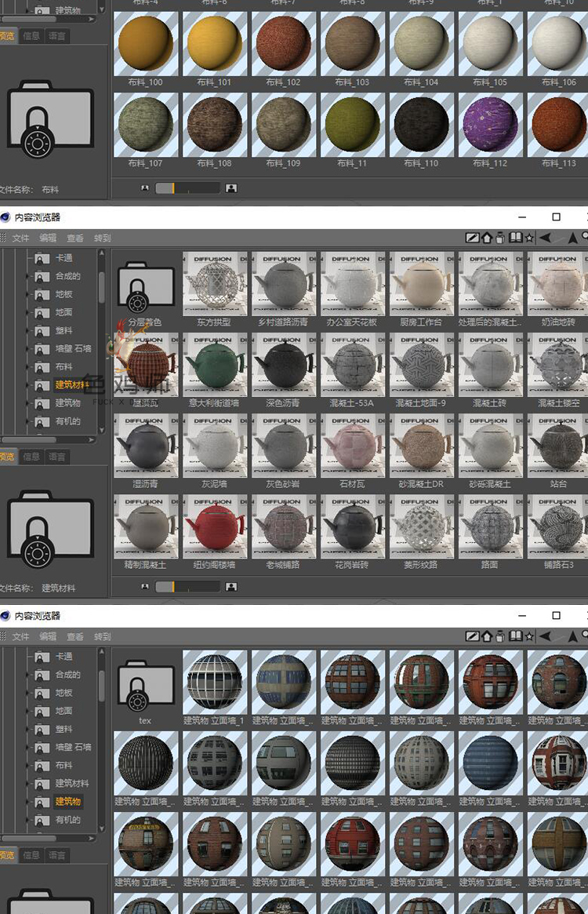
Task: Click the star favorites icon in 建筑物 window
Action: [529, 636]
